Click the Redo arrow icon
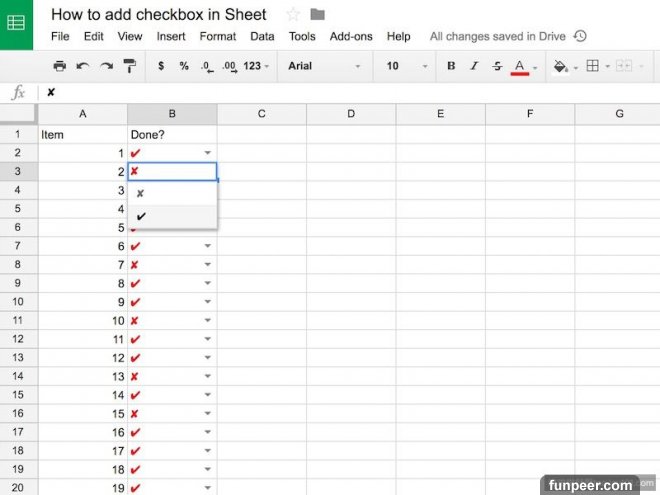This screenshot has height=495, width=660. click(106, 66)
